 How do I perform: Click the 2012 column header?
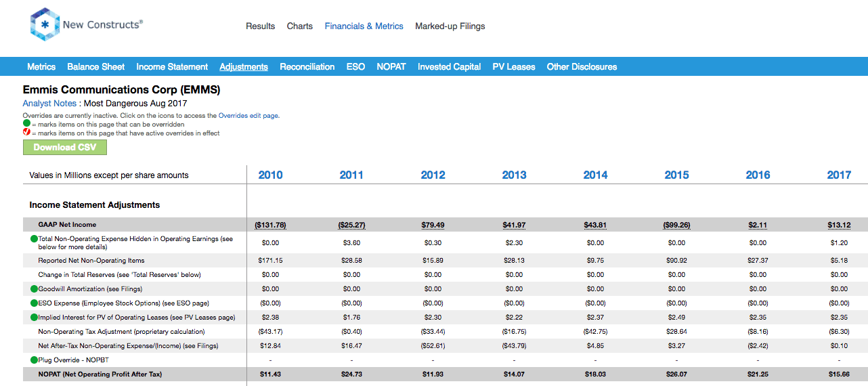[433, 175]
